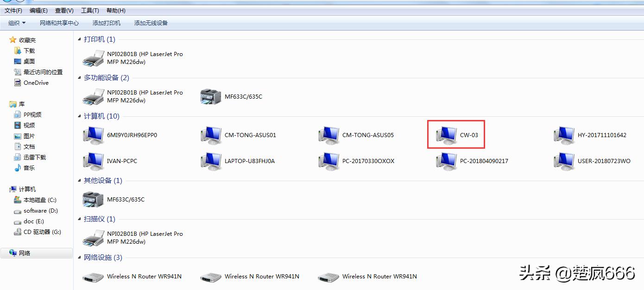Viewport: 644px width, 290px height.
Task: Open the 帮助(H) menu
Action: pyautogui.click(x=116, y=10)
